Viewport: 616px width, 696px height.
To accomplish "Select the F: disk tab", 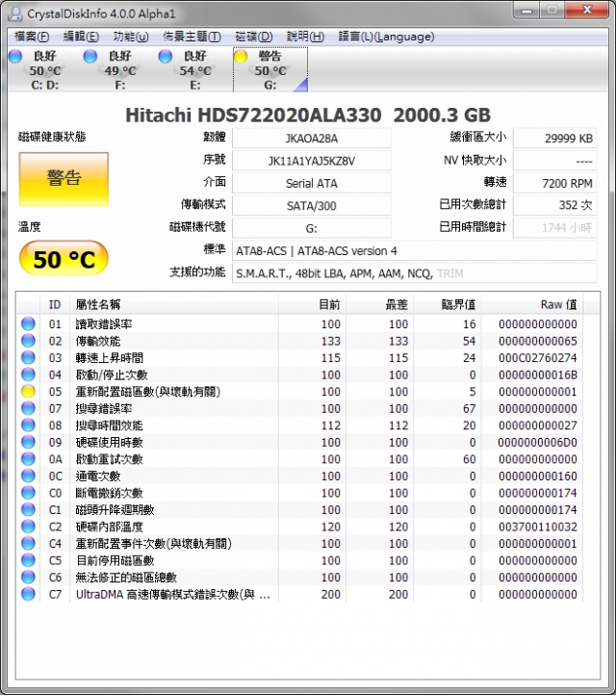I will 119,69.
